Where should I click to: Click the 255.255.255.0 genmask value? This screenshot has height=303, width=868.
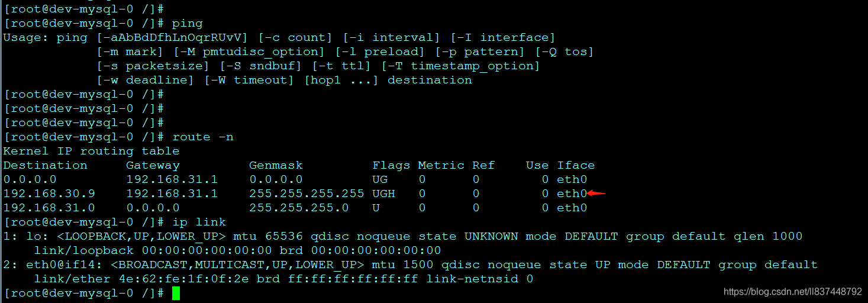coord(299,208)
